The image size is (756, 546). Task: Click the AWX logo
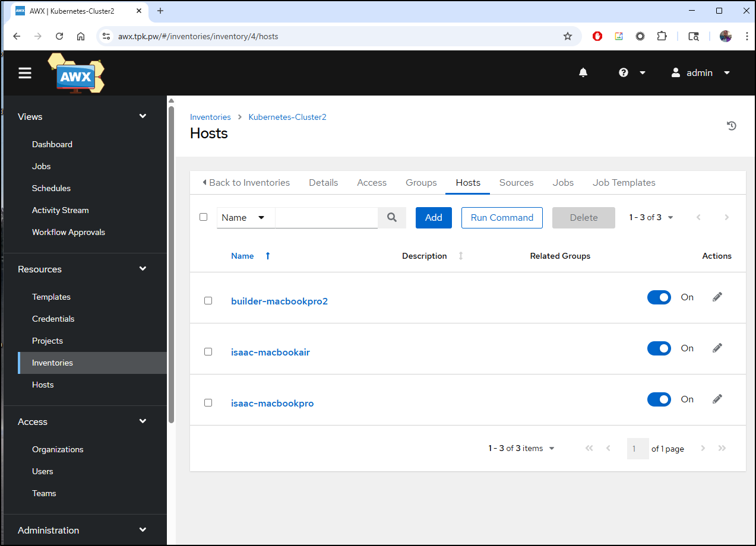(x=76, y=73)
